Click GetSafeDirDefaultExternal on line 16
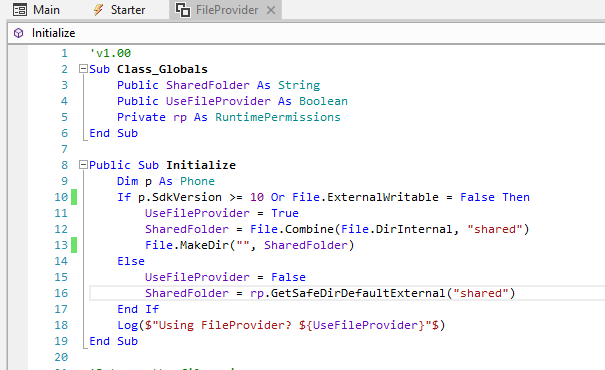Image resolution: width=605 pixels, height=370 pixels. pos(358,293)
